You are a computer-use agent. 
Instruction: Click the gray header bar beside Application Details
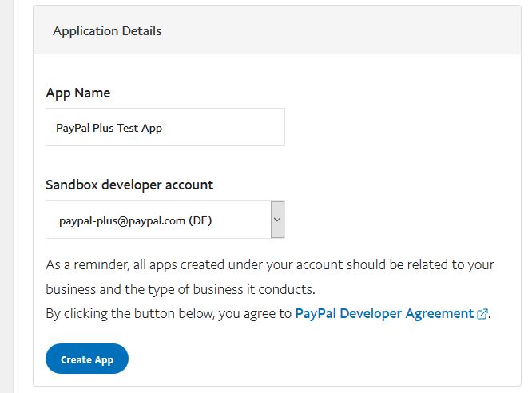pyautogui.click(x=339, y=30)
